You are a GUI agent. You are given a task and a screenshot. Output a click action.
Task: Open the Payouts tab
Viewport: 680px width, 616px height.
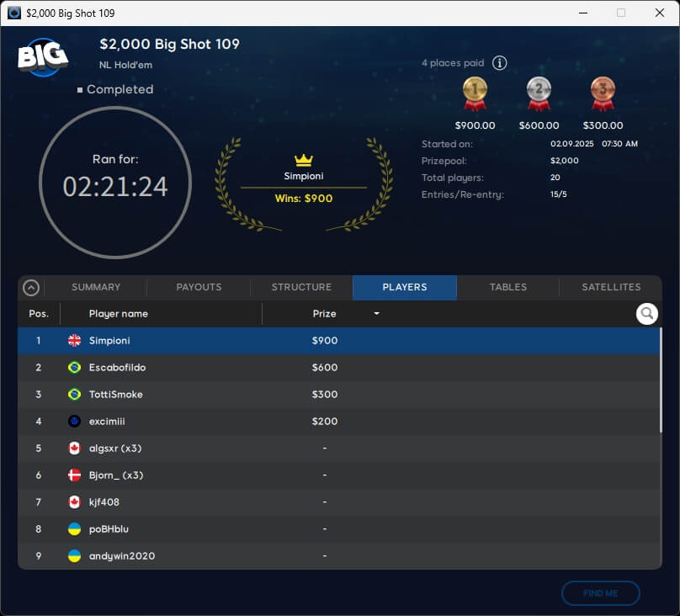pyautogui.click(x=199, y=287)
